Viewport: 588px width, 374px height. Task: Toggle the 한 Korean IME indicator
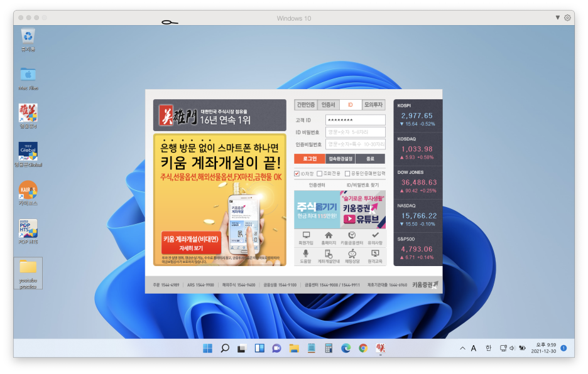488,348
